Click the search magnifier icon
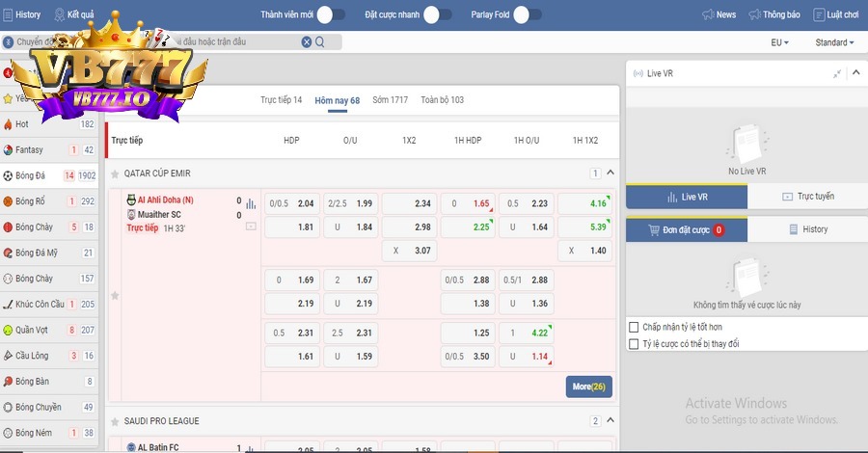The height and width of the screenshot is (453, 868). pyautogui.click(x=320, y=42)
